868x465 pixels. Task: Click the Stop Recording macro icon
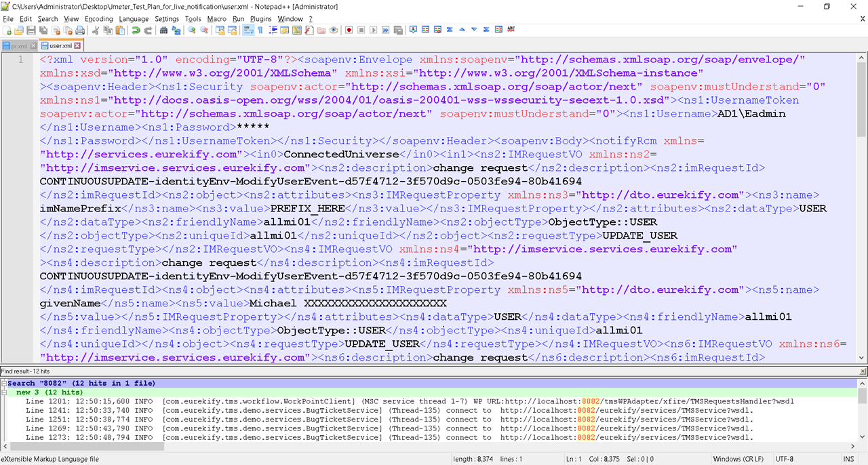[361, 30]
